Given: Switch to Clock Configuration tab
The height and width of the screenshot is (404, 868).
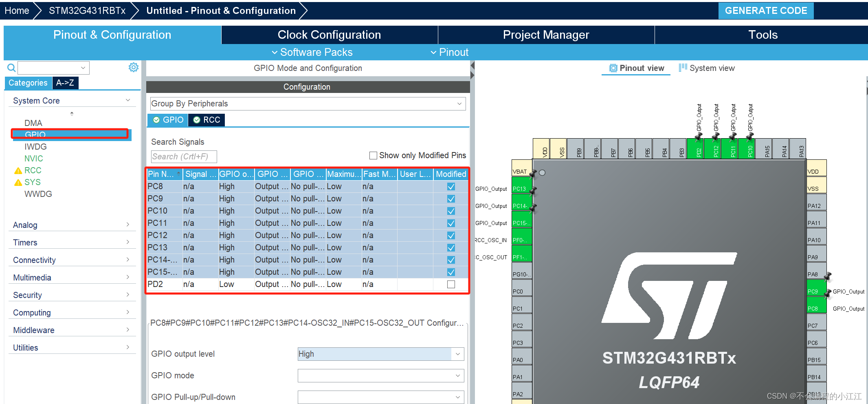Looking at the screenshot, I should coord(330,35).
